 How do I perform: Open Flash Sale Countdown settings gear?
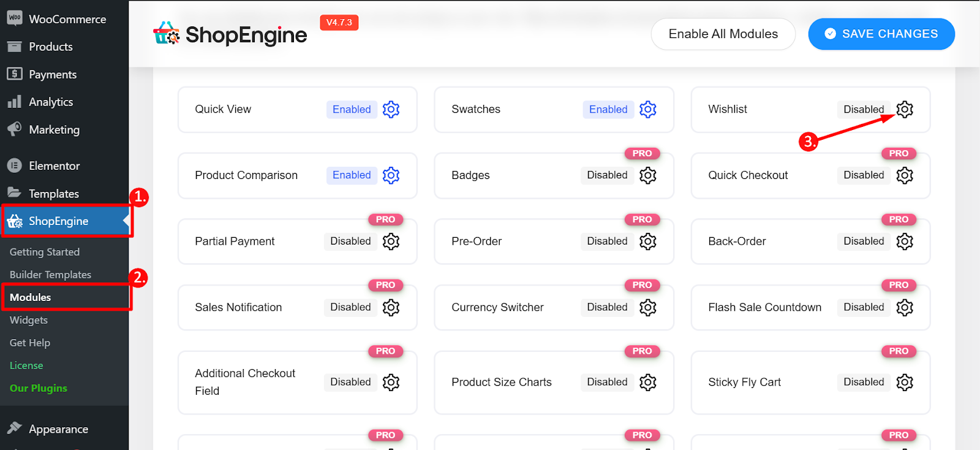[905, 307]
